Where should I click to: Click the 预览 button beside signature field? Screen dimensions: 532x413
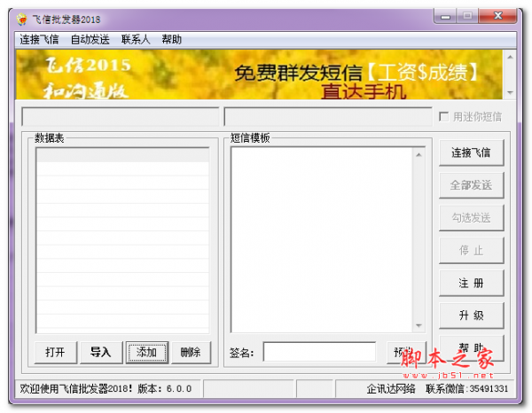[x=406, y=353]
